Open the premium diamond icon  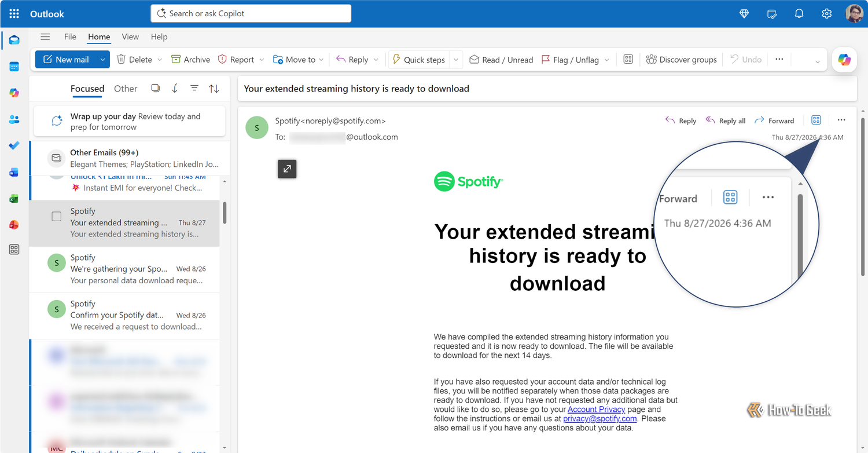click(744, 14)
